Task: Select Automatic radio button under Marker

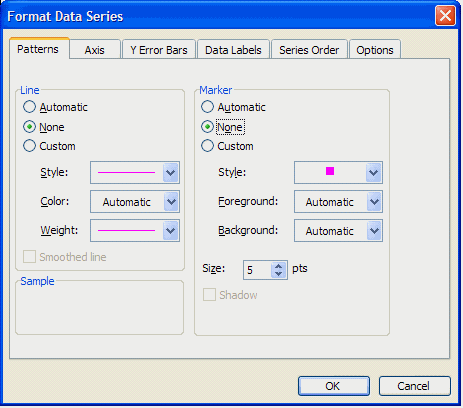Action: 207,107
